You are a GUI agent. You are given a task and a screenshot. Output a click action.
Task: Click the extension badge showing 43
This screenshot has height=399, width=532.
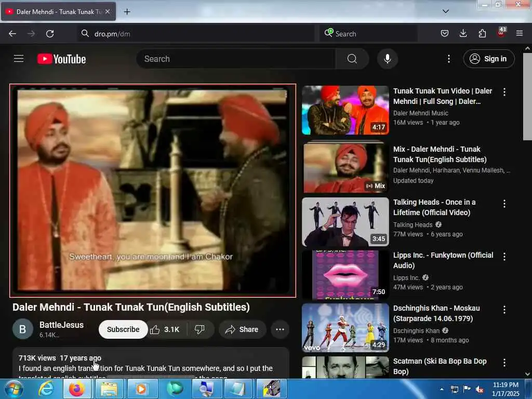tap(501, 32)
